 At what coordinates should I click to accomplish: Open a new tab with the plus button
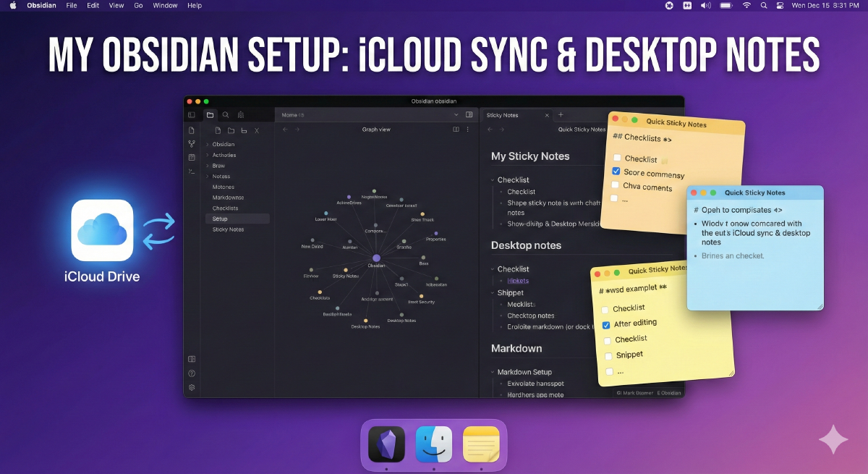(561, 114)
